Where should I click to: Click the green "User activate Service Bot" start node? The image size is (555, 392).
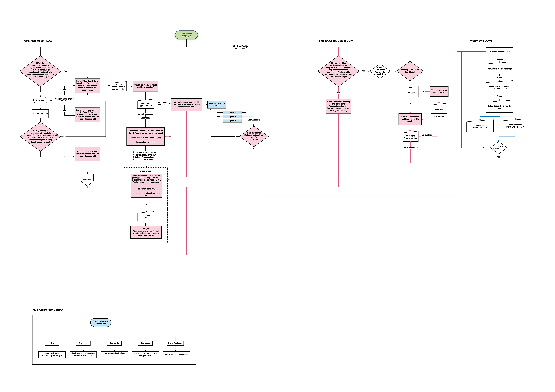tap(186, 35)
